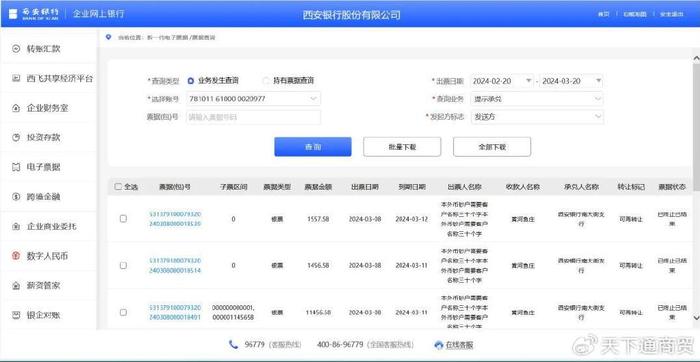Click the location pin icon in breadcrumb
700x362 pixels.
(108, 37)
